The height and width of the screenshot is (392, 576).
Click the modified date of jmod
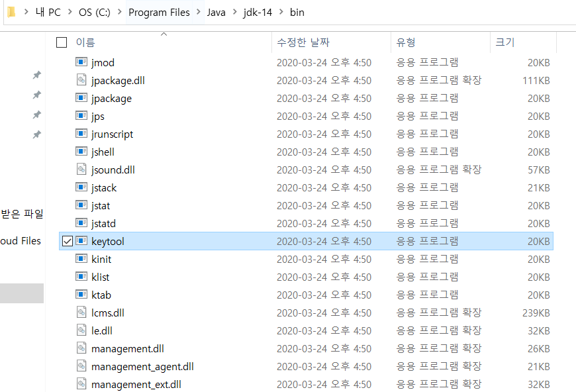coord(324,62)
